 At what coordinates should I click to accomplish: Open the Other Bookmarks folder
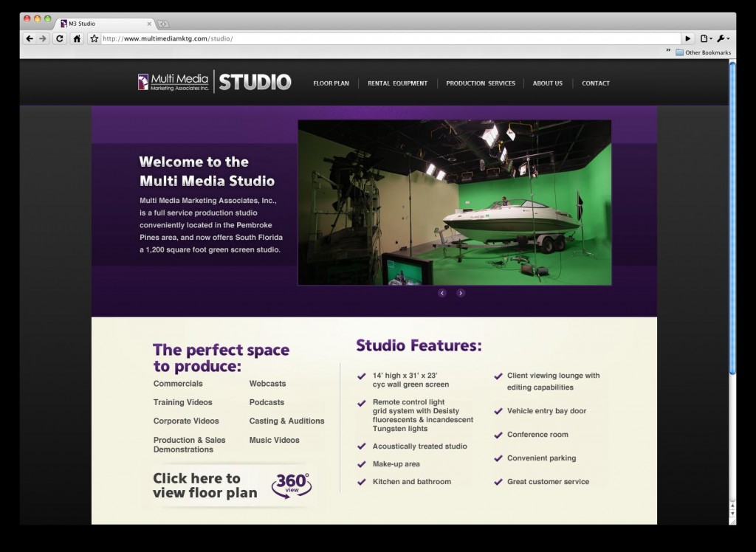pyautogui.click(x=704, y=52)
